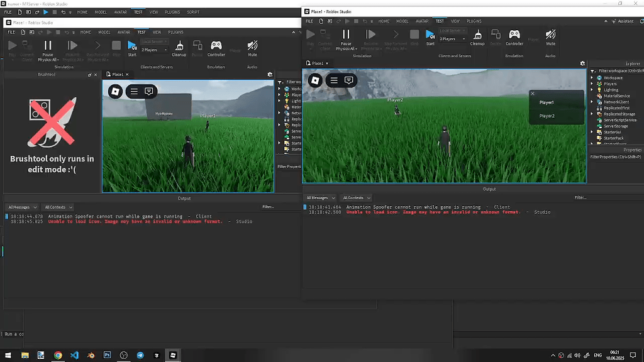Click Undo arrow in M1Server quick toolbar
Screen dimensions: 644x362
pyautogui.click(x=63, y=13)
